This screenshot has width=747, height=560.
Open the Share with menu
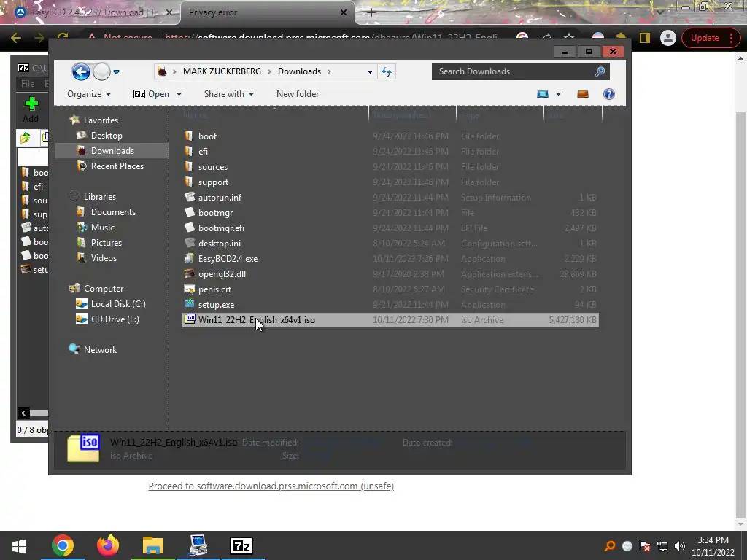coord(228,94)
